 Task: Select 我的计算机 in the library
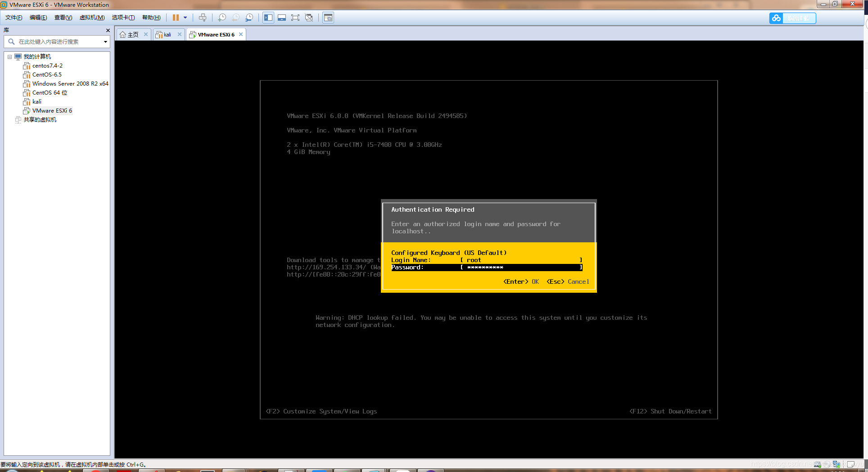tap(37, 57)
